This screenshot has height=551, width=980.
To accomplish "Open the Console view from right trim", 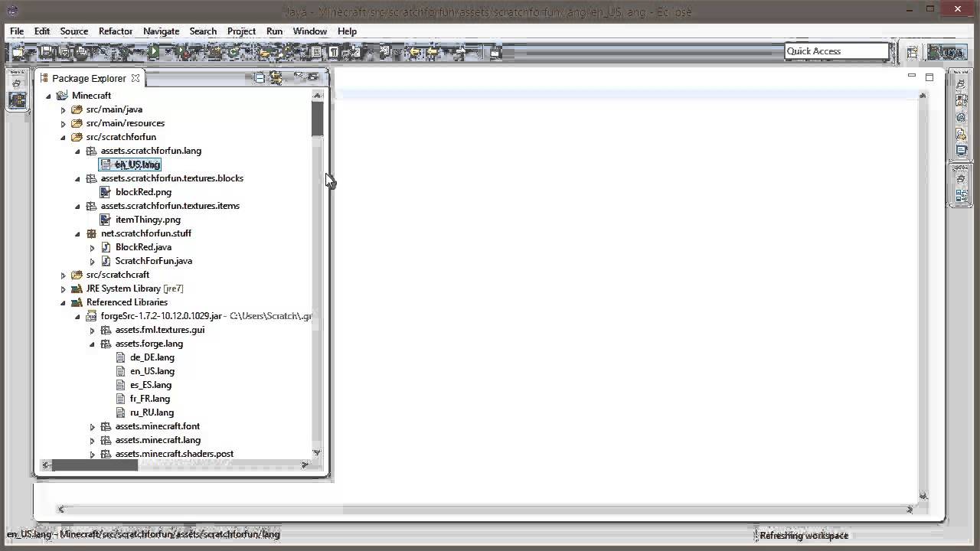I will 961,150.
